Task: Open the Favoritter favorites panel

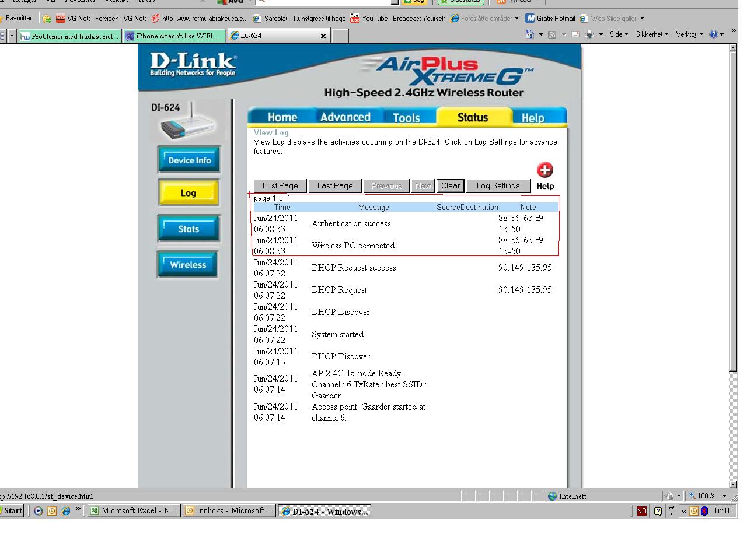Action: [18, 18]
